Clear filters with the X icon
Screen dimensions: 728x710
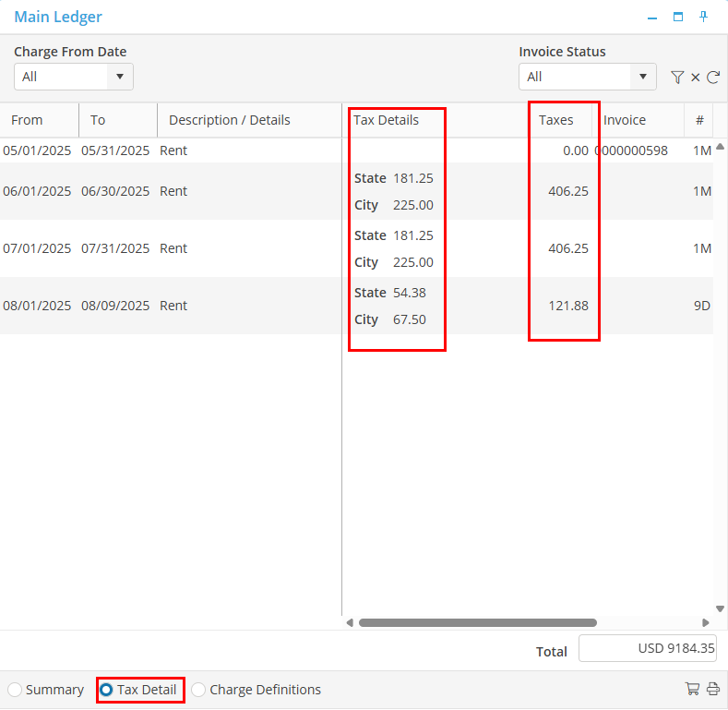696,78
